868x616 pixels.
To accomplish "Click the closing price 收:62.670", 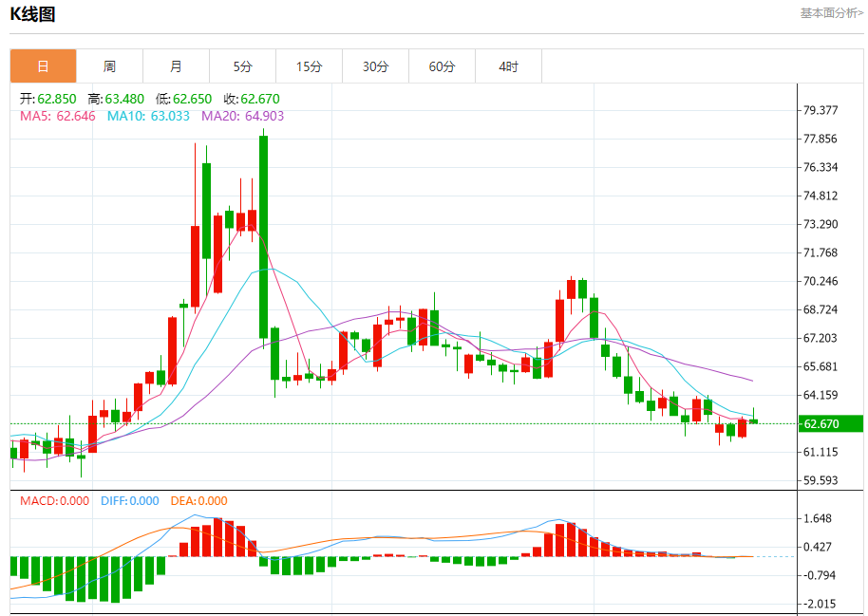I will tap(252, 99).
